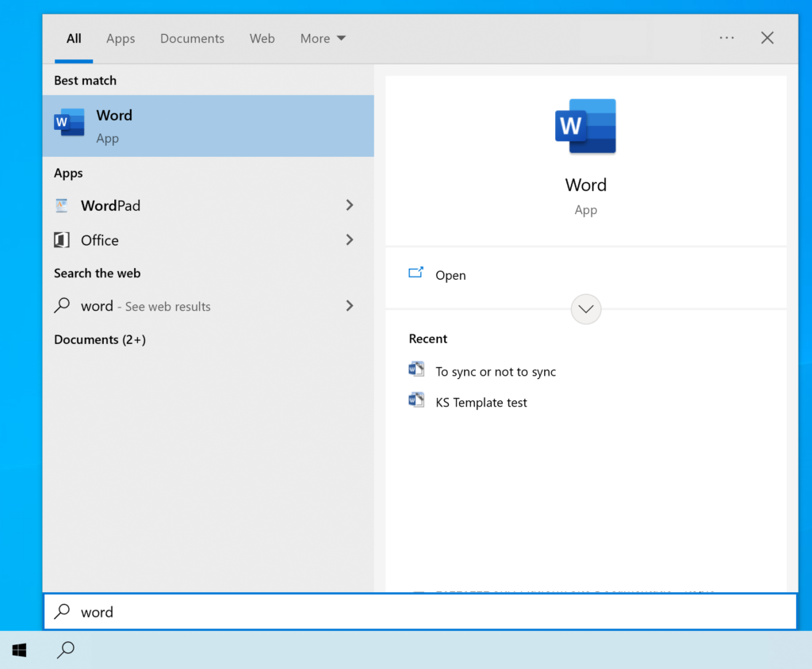This screenshot has height=669, width=812.
Task: Click the taskbar search magnifier icon
Action: [x=66, y=650]
